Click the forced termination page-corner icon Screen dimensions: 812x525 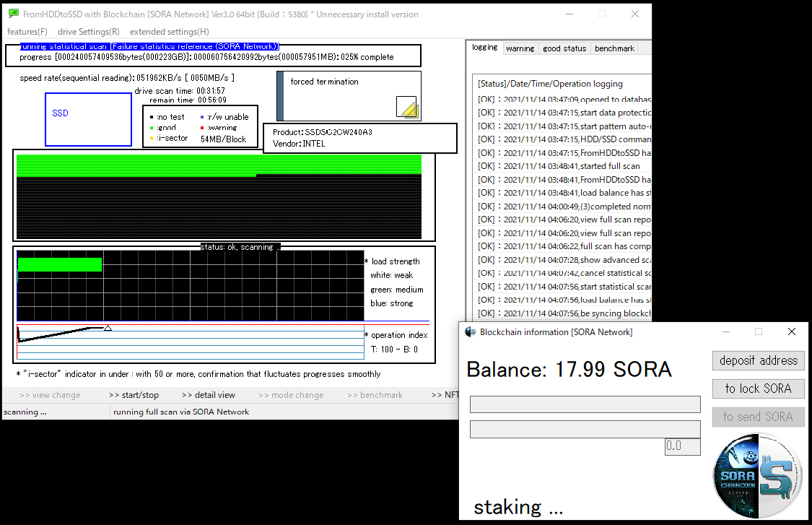point(407,108)
